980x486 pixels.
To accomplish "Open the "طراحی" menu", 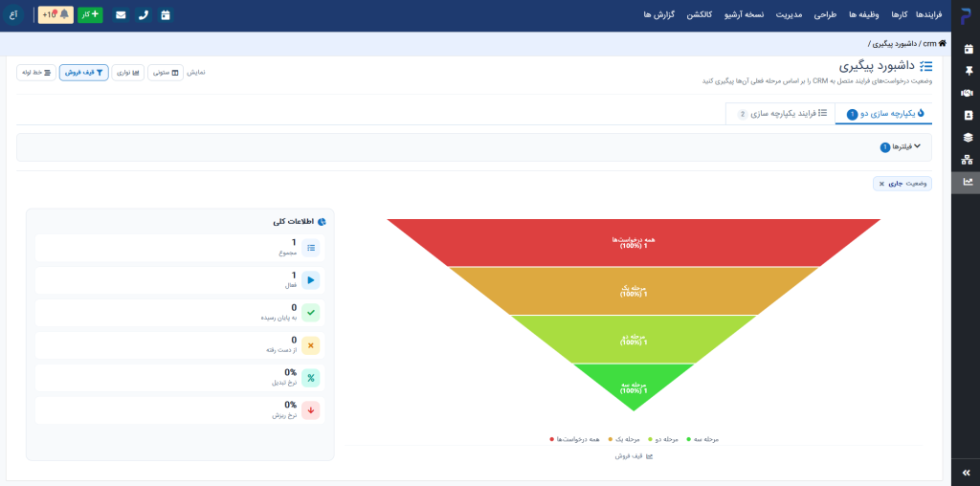I will click(825, 15).
